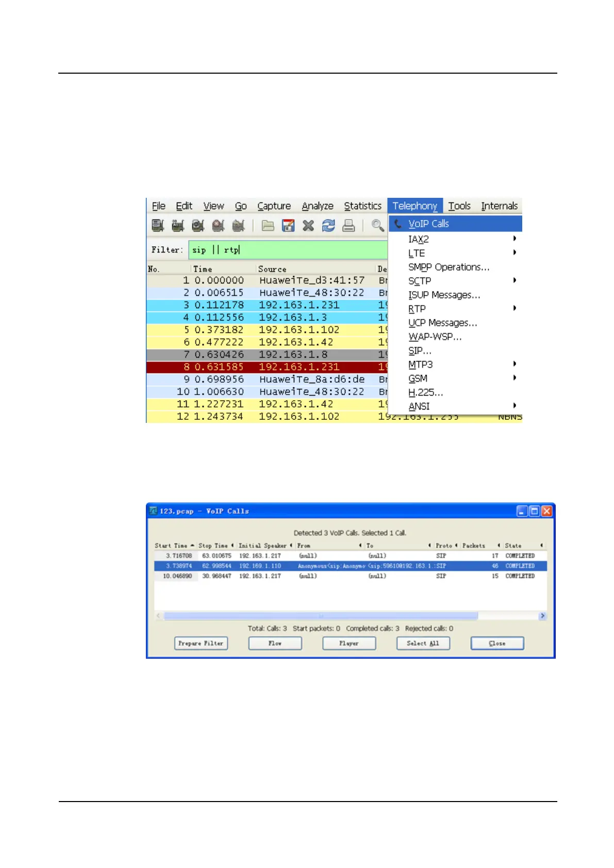Sort VoIP calls by State column

524,546
